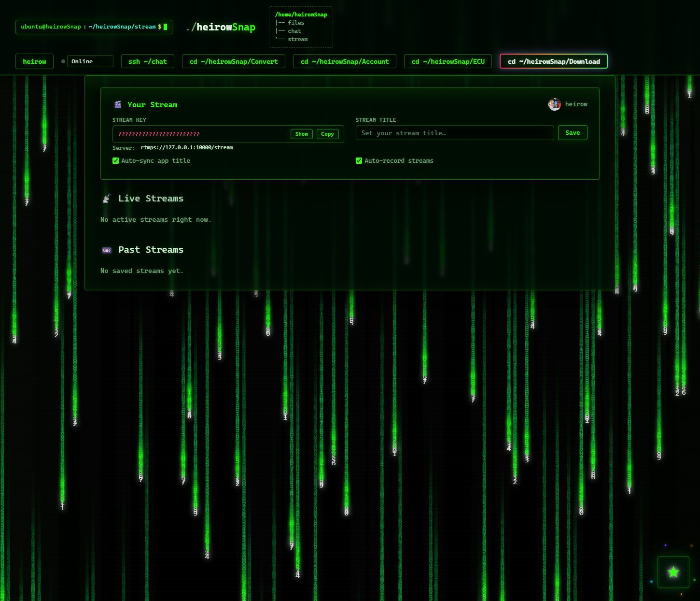This screenshot has height=601, width=700.
Task: Click the satellite icon next to Live Streams
Action: (107, 199)
